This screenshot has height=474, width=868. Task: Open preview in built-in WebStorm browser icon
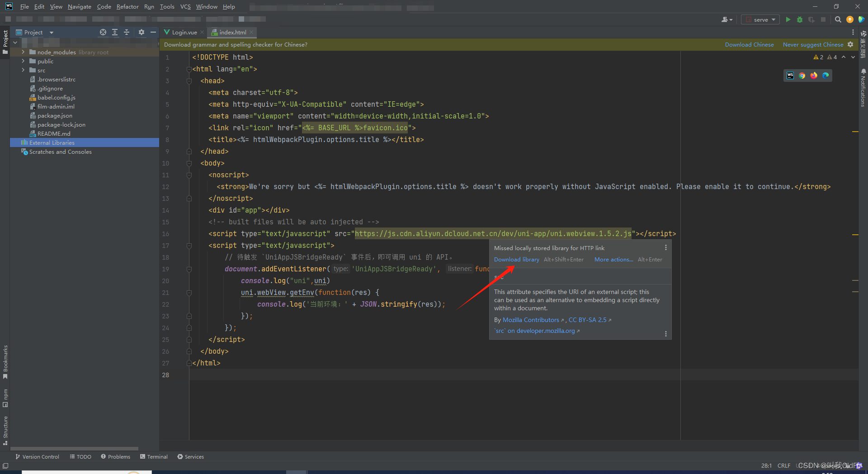pos(790,76)
